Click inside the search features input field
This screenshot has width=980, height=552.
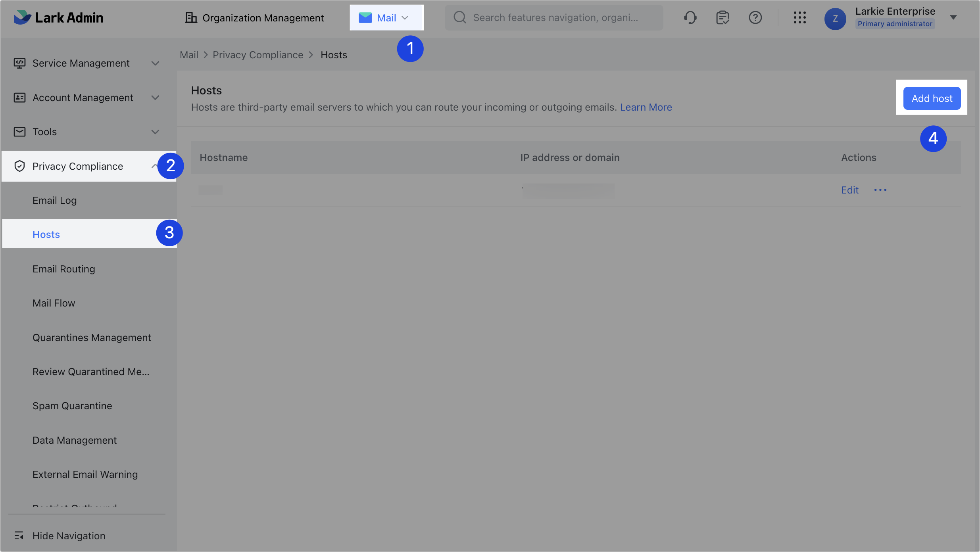coord(555,17)
